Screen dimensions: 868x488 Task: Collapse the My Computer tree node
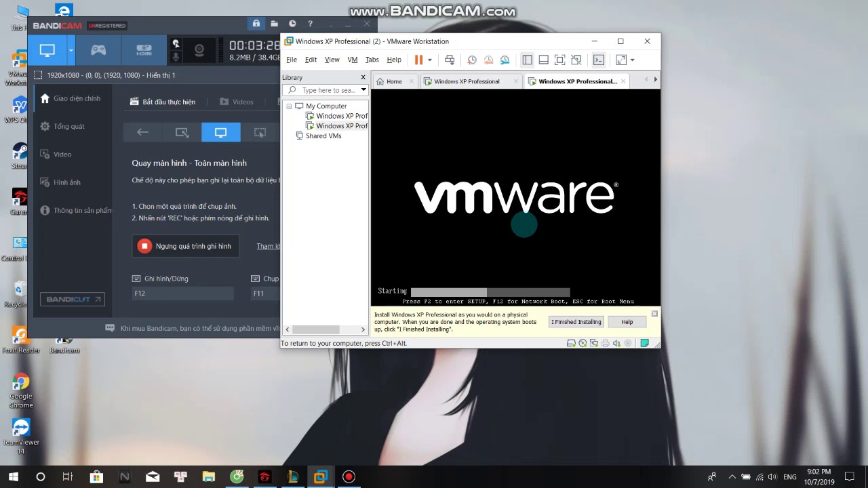(289, 106)
